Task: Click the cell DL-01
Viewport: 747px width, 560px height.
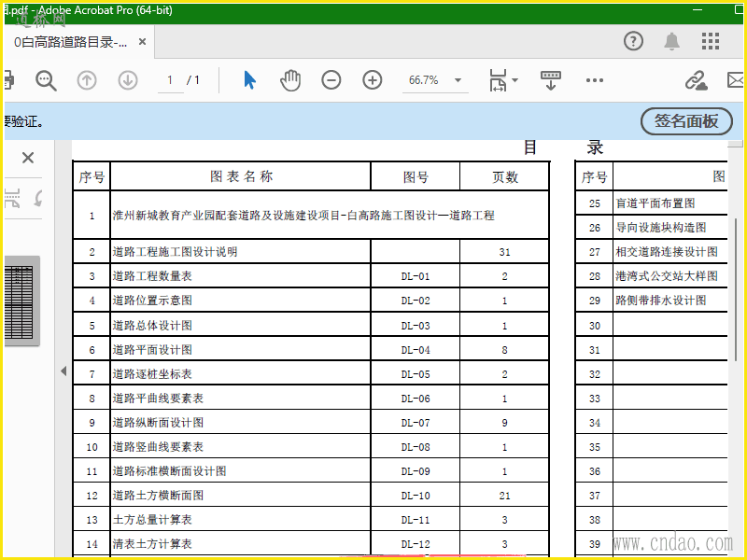Action: coord(416,276)
